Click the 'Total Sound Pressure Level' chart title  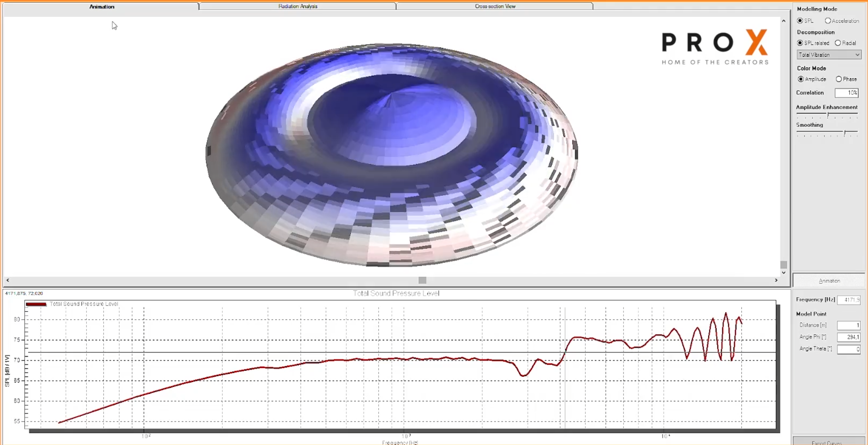pos(396,293)
